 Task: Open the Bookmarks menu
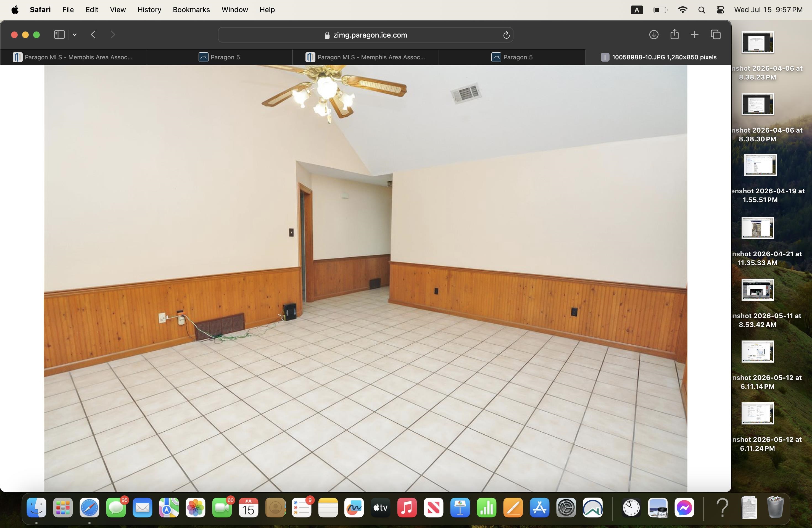tap(191, 10)
